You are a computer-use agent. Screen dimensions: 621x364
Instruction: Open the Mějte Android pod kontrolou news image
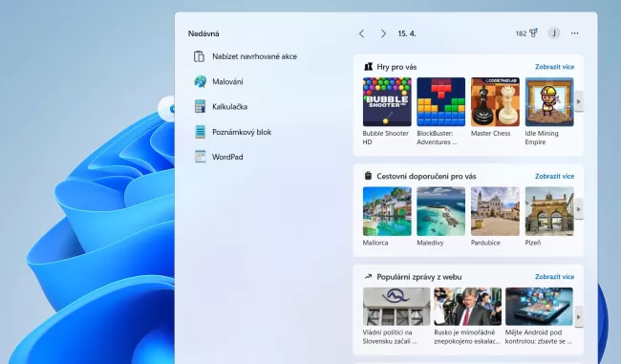(539, 307)
